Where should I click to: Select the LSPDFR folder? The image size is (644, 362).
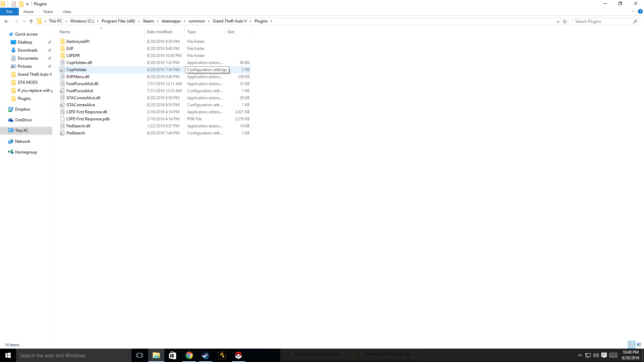pos(73,56)
